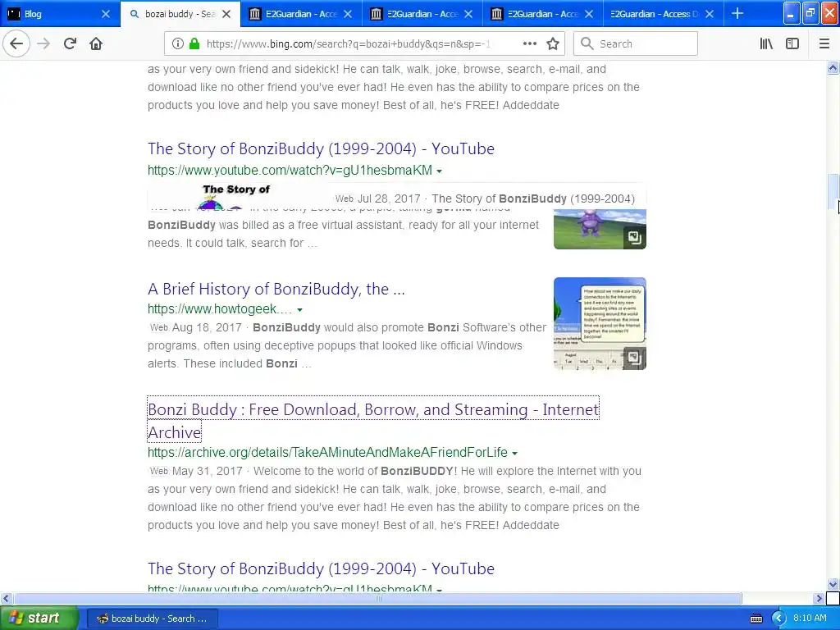The width and height of the screenshot is (840, 630).
Task: Switch to first E2Guardian tab
Action: (x=301, y=14)
